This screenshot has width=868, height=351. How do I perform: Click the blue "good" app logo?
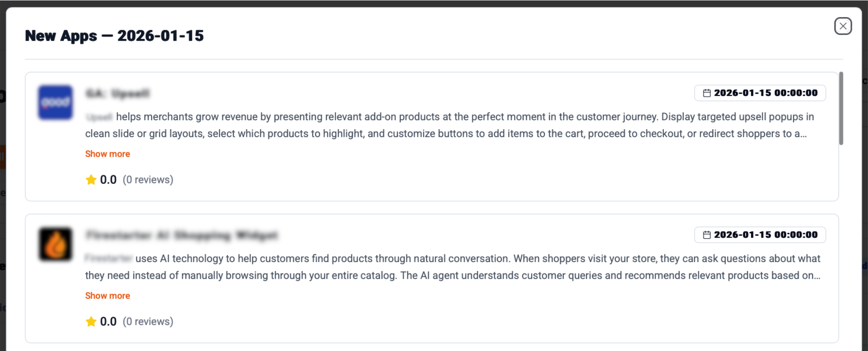[55, 102]
